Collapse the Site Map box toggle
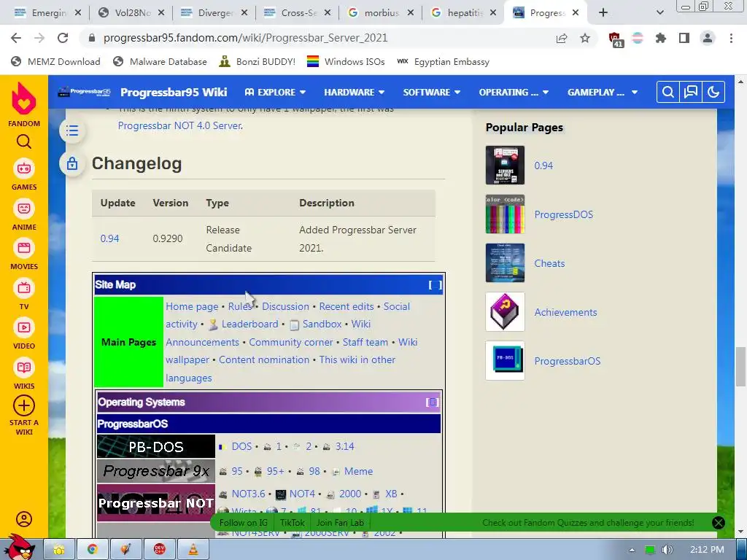 point(435,285)
